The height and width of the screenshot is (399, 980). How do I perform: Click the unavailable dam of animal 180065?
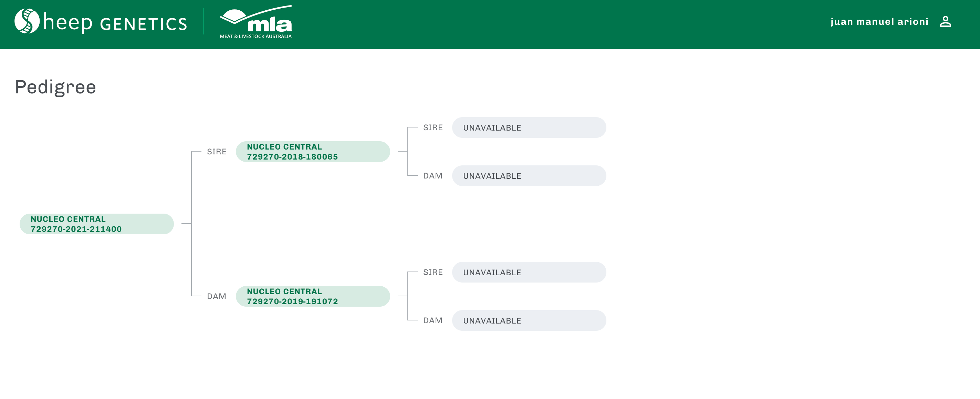(529, 176)
